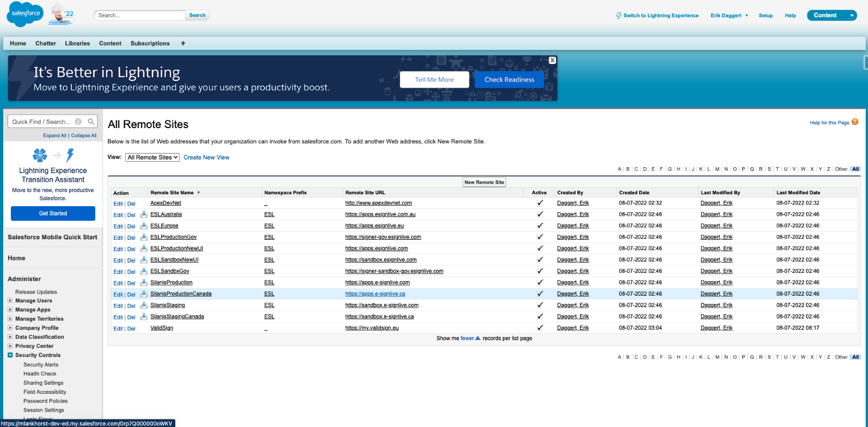Click the package icon beside SilanisProductionCanada

[x=144, y=294]
